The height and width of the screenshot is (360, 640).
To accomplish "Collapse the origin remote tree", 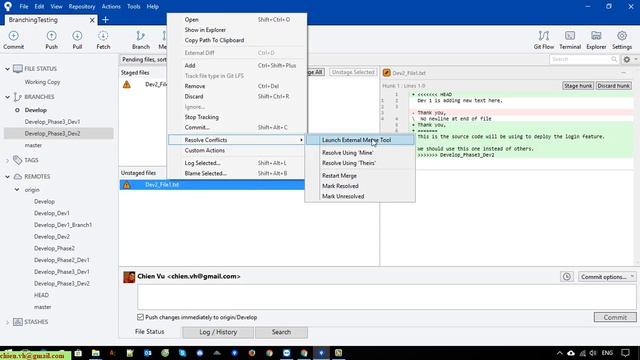I will coord(17,190).
